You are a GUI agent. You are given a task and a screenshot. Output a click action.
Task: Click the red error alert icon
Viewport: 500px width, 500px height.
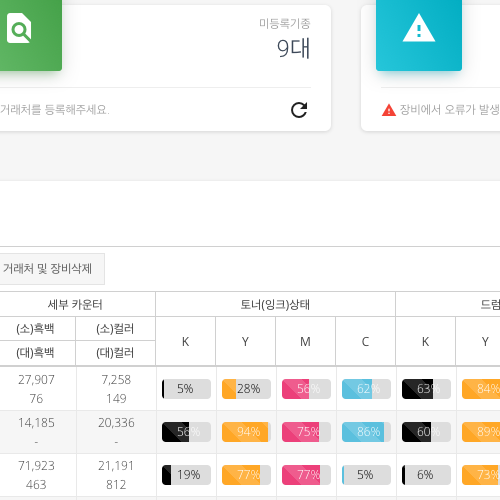(x=389, y=110)
